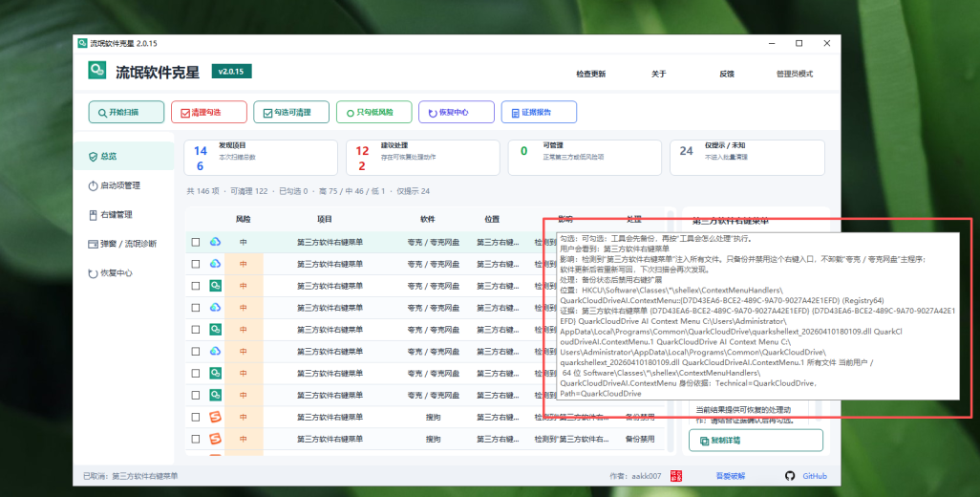
Task: Click the red seal icon beside 作者 aakk007
Action: 676,476
